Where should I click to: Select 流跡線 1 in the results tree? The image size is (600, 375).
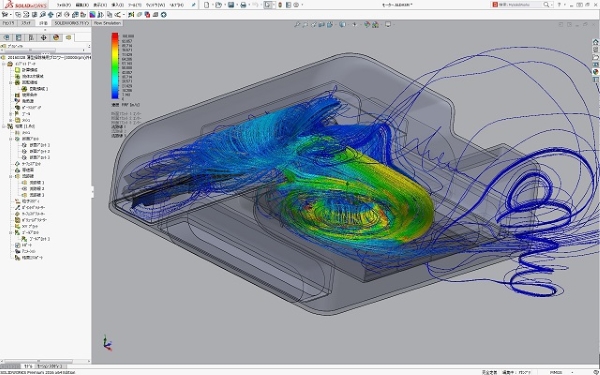pyautogui.click(x=37, y=182)
